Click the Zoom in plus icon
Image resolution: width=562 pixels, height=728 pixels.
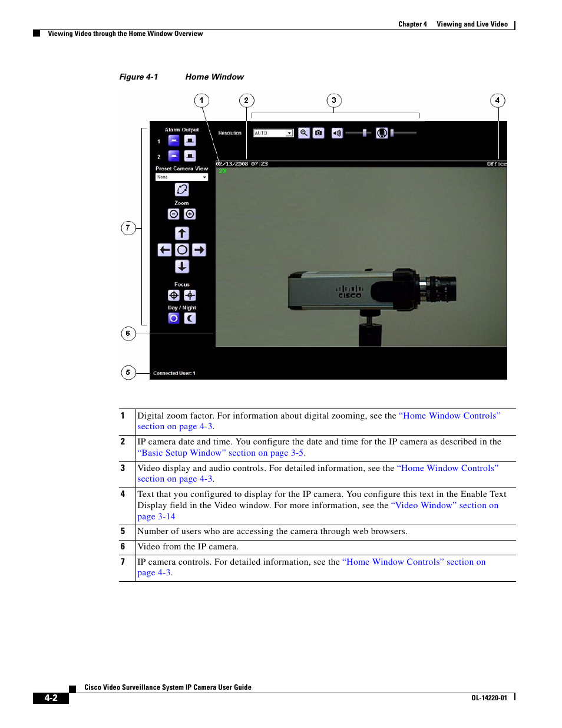[190, 214]
